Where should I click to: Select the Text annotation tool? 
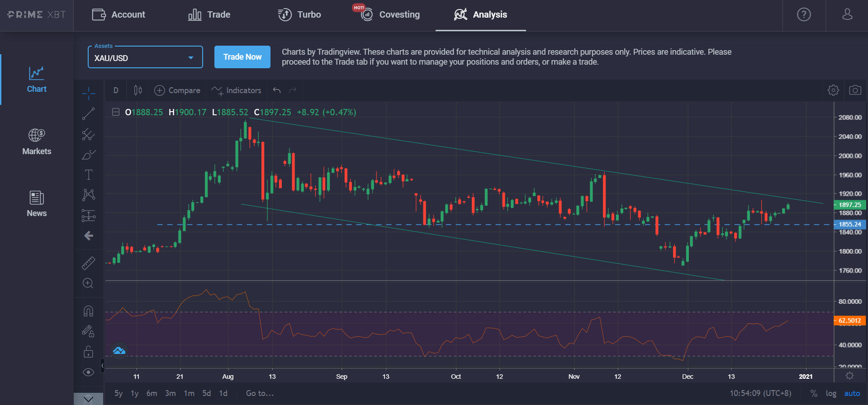click(x=89, y=175)
